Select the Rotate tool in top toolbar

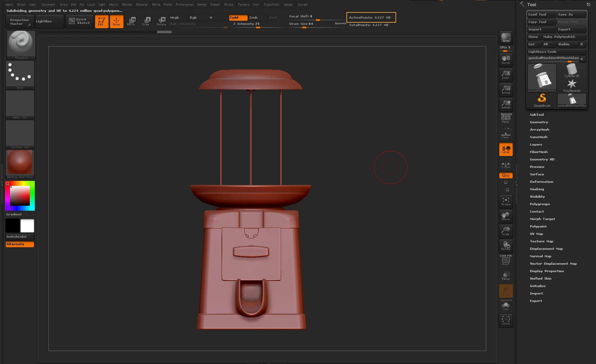tap(161, 21)
